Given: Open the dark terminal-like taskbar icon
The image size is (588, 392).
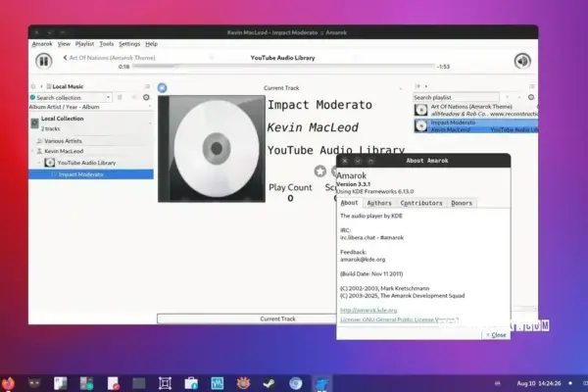Looking at the screenshot, I should [139, 383].
